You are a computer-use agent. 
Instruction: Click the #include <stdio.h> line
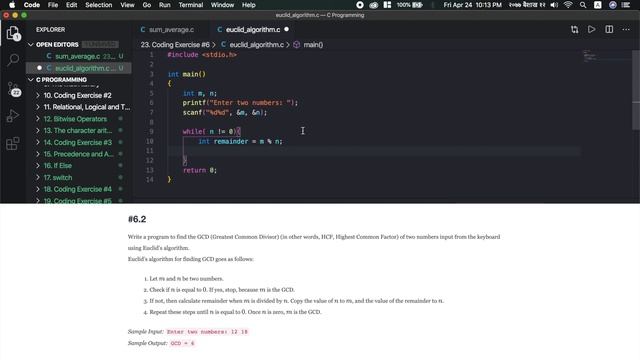tap(202, 55)
